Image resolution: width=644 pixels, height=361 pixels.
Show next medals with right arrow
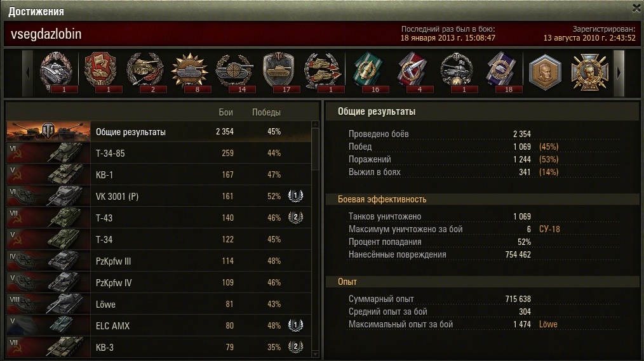coord(619,74)
